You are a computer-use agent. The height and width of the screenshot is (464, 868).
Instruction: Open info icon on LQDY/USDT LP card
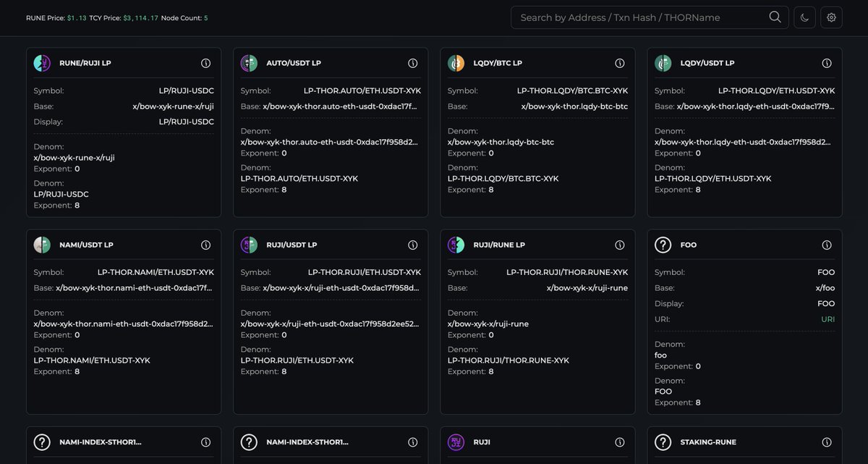(x=827, y=64)
